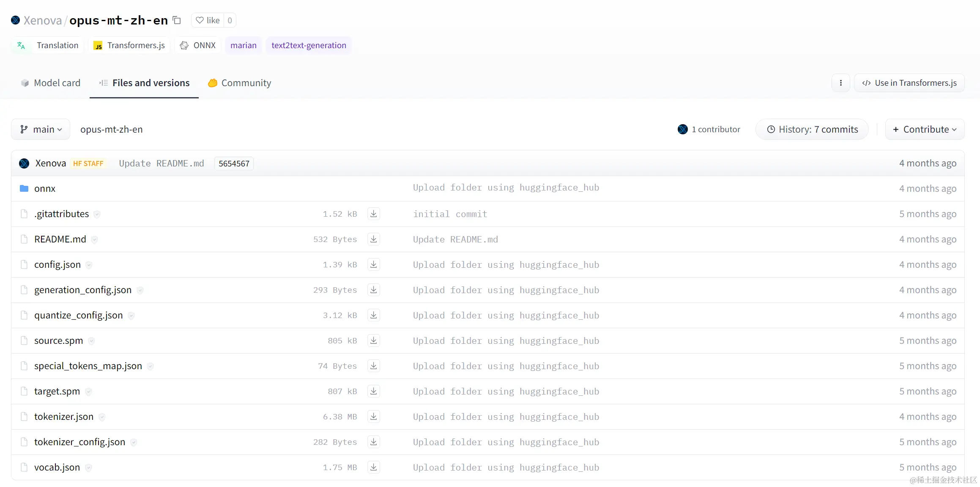Open the Xenova author link in the title

[43, 20]
